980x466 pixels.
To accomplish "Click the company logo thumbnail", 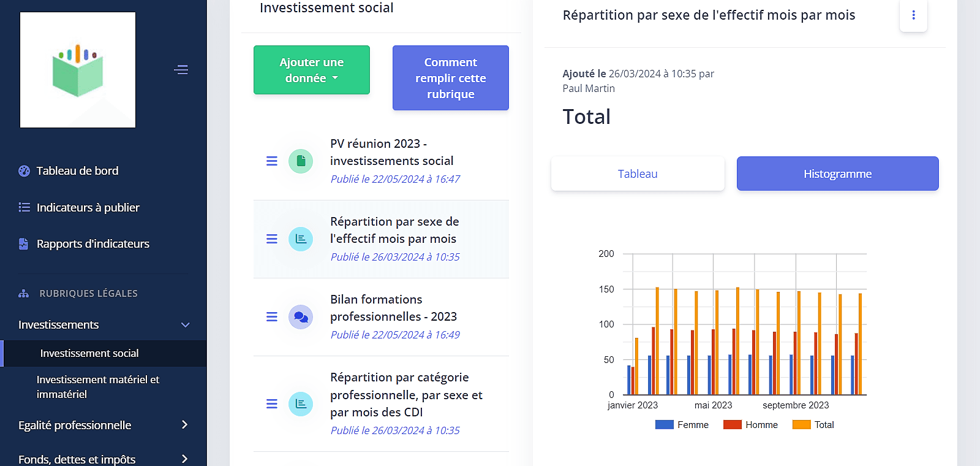I will [78, 70].
